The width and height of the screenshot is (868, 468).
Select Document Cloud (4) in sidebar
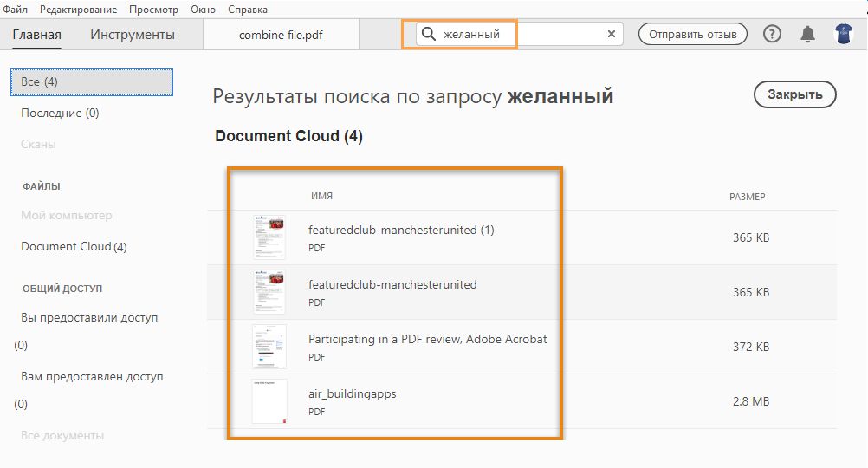74,246
